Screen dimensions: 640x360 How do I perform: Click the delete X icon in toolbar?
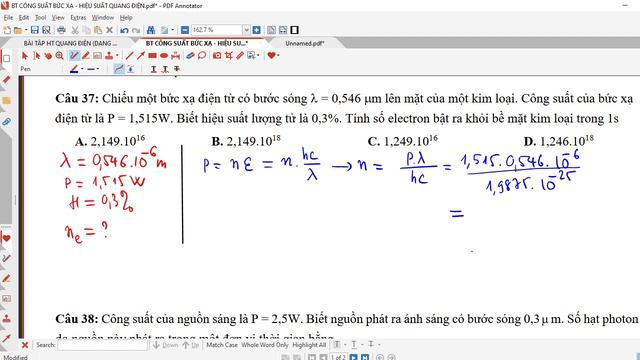click(109, 30)
